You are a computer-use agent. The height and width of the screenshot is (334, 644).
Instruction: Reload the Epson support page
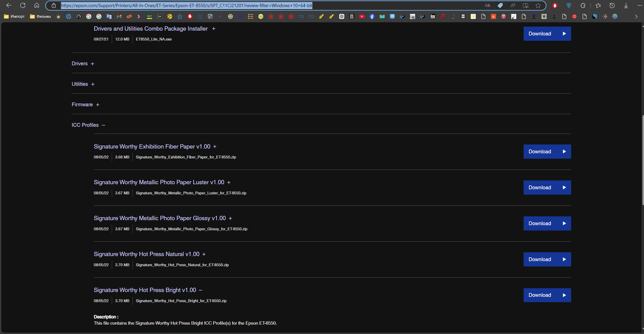(23, 5)
